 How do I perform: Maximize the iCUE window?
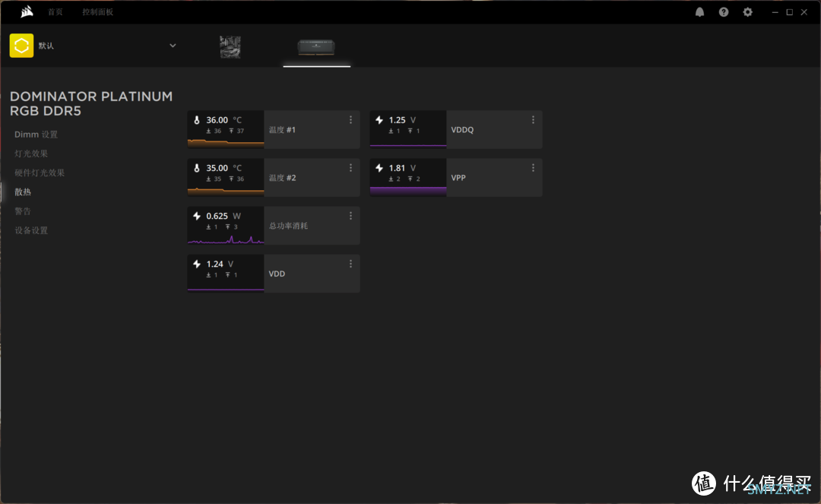790,12
